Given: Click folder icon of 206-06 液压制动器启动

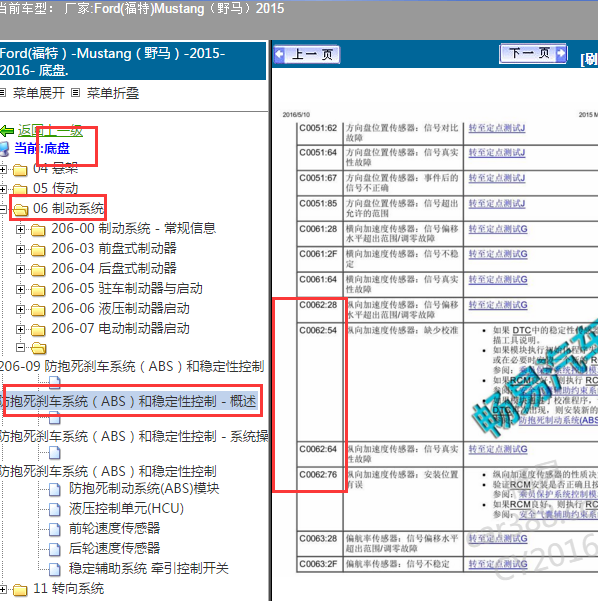Looking at the screenshot, I should (38, 309).
